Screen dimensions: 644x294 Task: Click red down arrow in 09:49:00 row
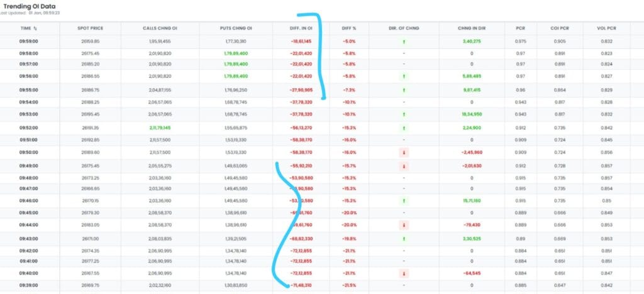(x=404, y=166)
